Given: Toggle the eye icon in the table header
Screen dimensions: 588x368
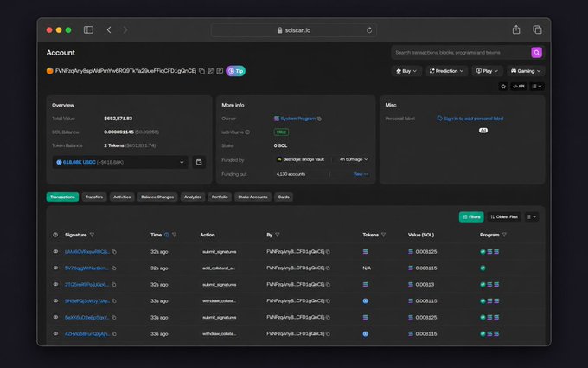Looking at the screenshot, I should point(55,235).
